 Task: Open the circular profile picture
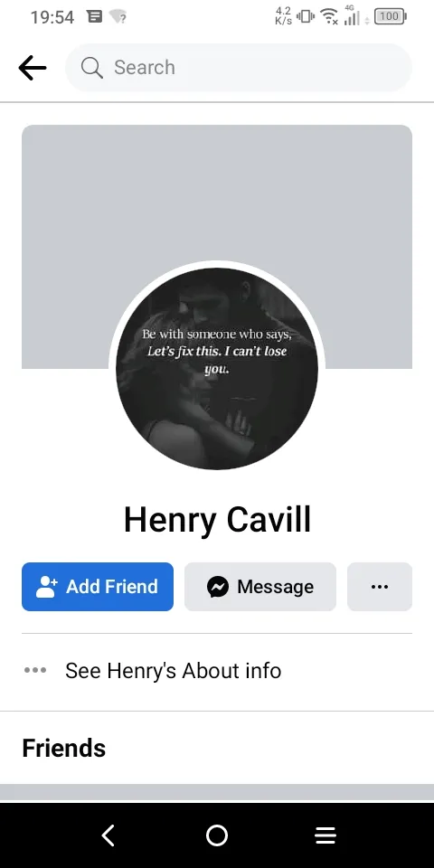click(x=217, y=369)
